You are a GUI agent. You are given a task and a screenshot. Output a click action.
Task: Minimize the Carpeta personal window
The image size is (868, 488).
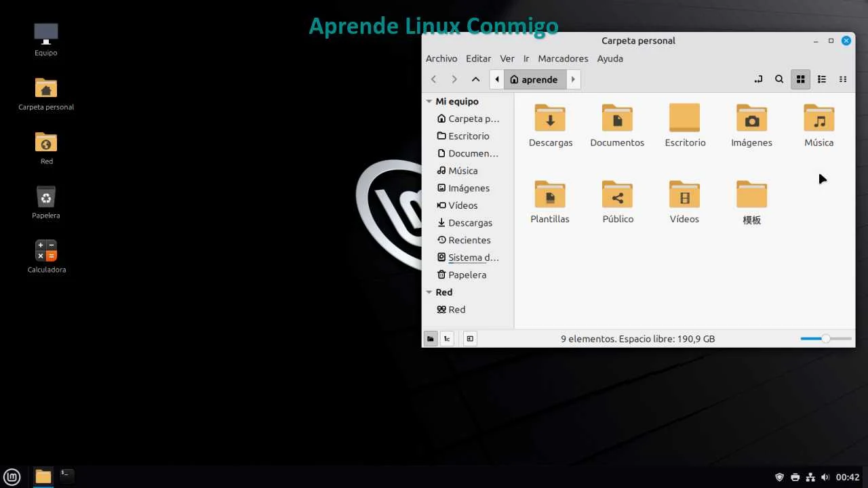816,41
